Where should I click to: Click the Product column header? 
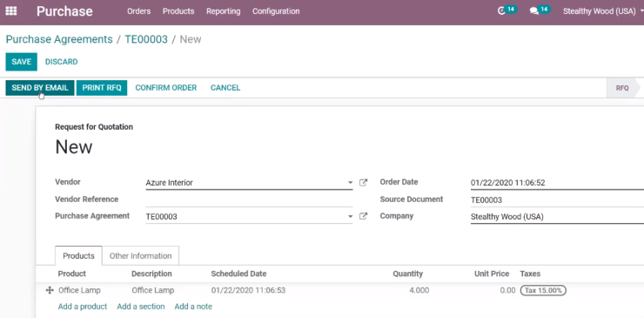click(72, 274)
